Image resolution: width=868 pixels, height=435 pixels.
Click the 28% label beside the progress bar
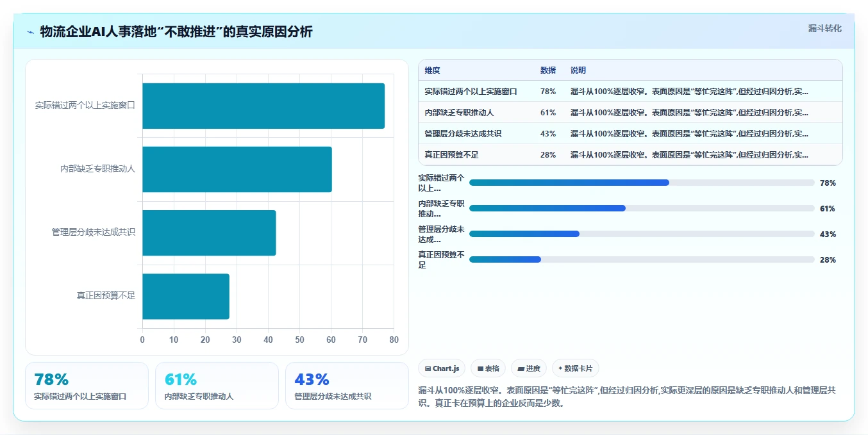(x=828, y=259)
